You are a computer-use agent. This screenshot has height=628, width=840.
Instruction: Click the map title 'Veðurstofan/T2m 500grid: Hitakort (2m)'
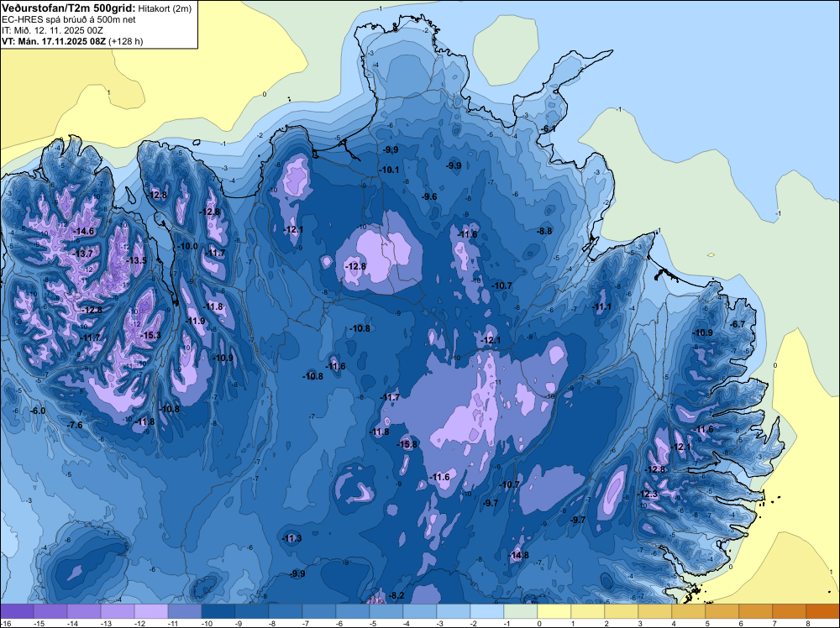tap(96, 8)
